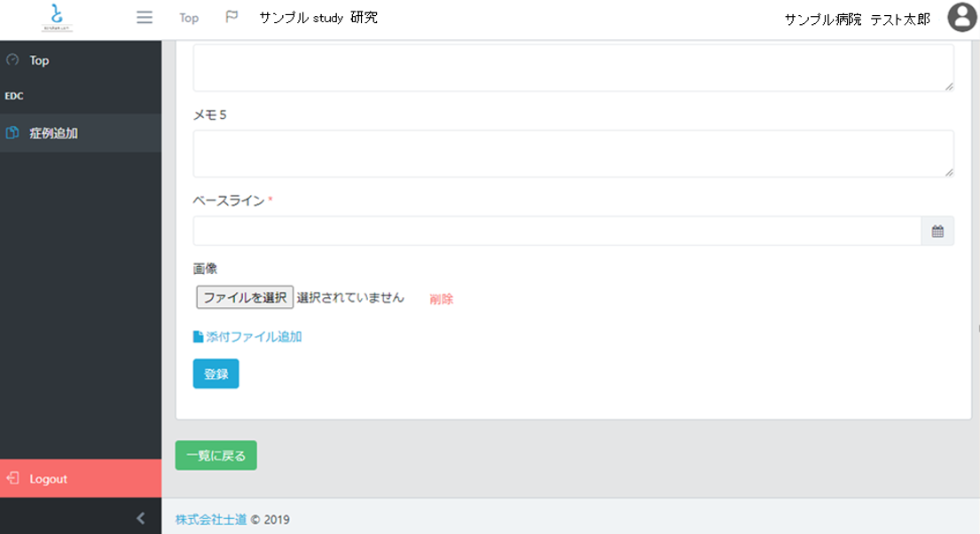Select the 症例追加 icon in the sidebar
980x534 pixels.
point(12,133)
